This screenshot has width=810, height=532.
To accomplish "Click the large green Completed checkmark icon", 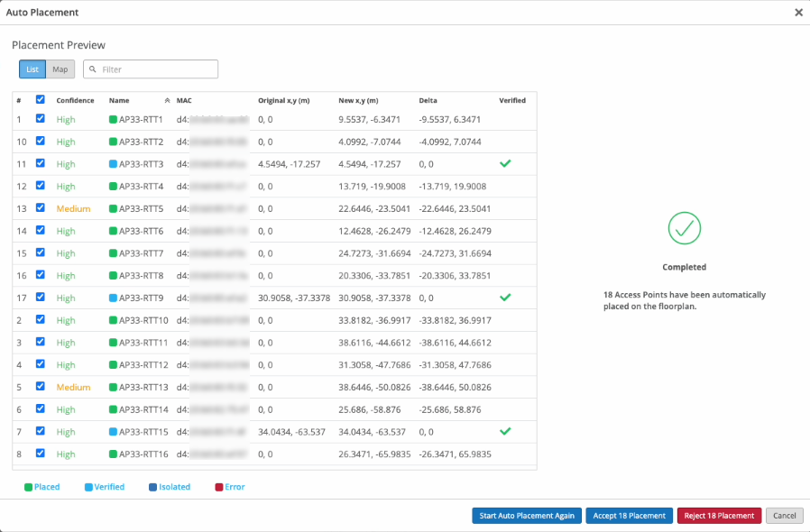I will pyautogui.click(x=685, y=227).
